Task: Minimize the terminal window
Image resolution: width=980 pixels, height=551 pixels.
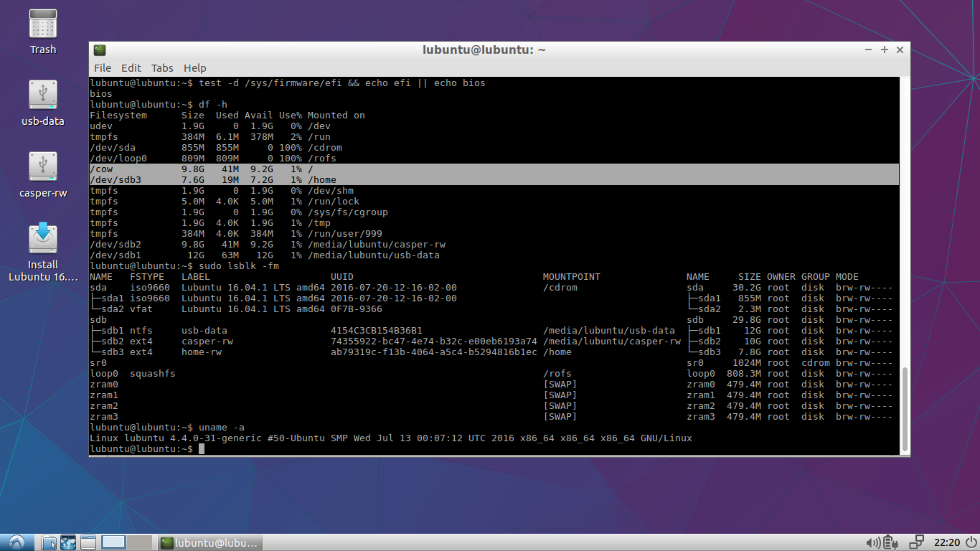Action: pyautogui.click(x=869, y=50)
